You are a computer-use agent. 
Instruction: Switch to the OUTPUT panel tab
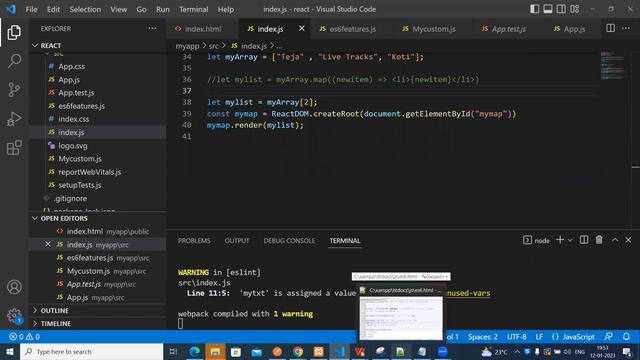pyautogui.click(x=237, y=241)
